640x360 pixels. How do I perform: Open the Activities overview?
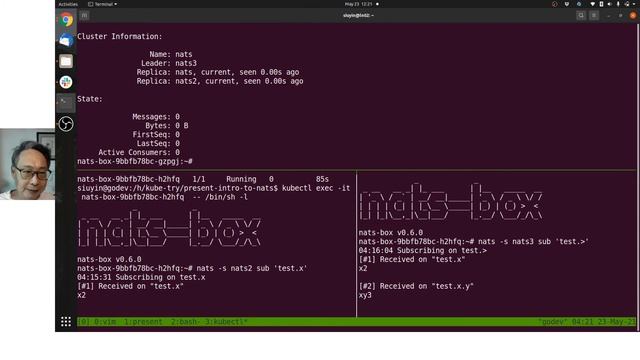(x=68, y=4)
